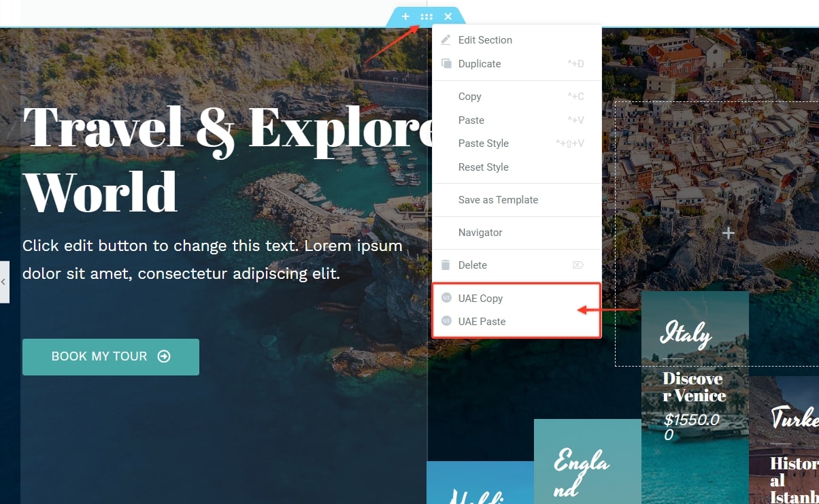Click plus icon in empty column placeholder
The width and height of the screenshot is (819, 504).
pos(729,233)
